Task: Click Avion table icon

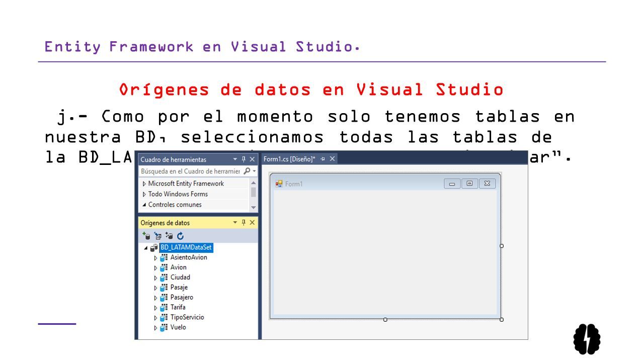Action: (164, 267)
